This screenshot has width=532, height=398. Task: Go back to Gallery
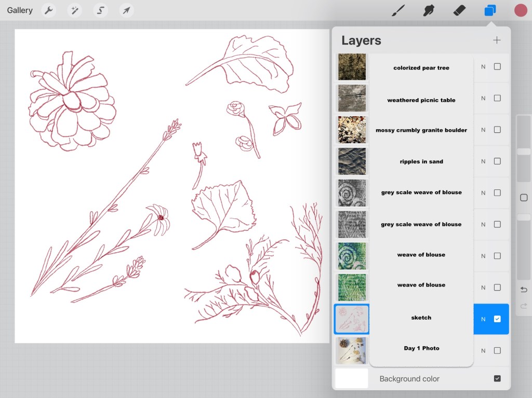point(20,10)
